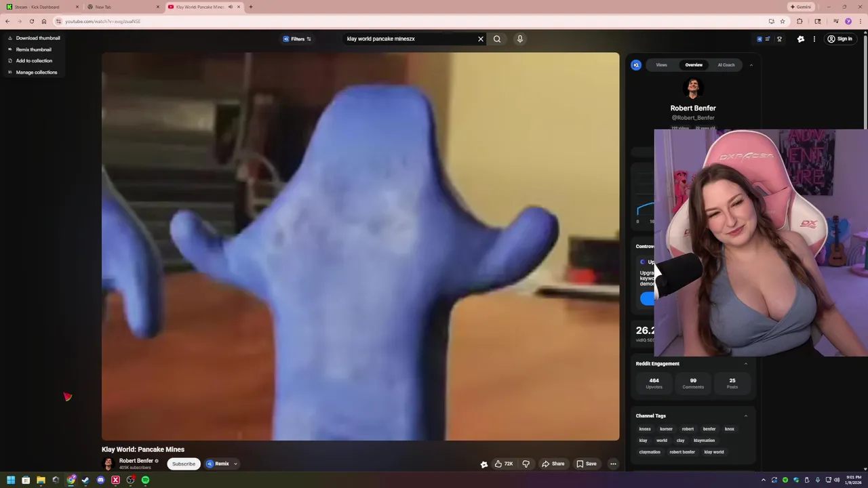The height and width of the screenshot is (488, 868).
Task: Click the 99 Comments stat
Action: [693, 384]
